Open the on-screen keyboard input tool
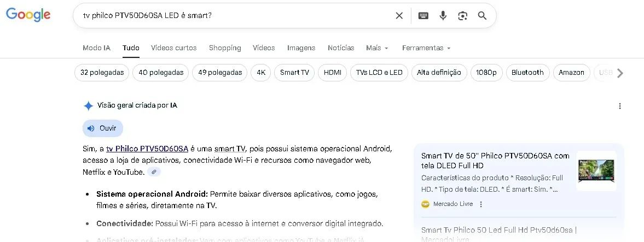This screenshot has height=242, width=644. coord(423,16)
